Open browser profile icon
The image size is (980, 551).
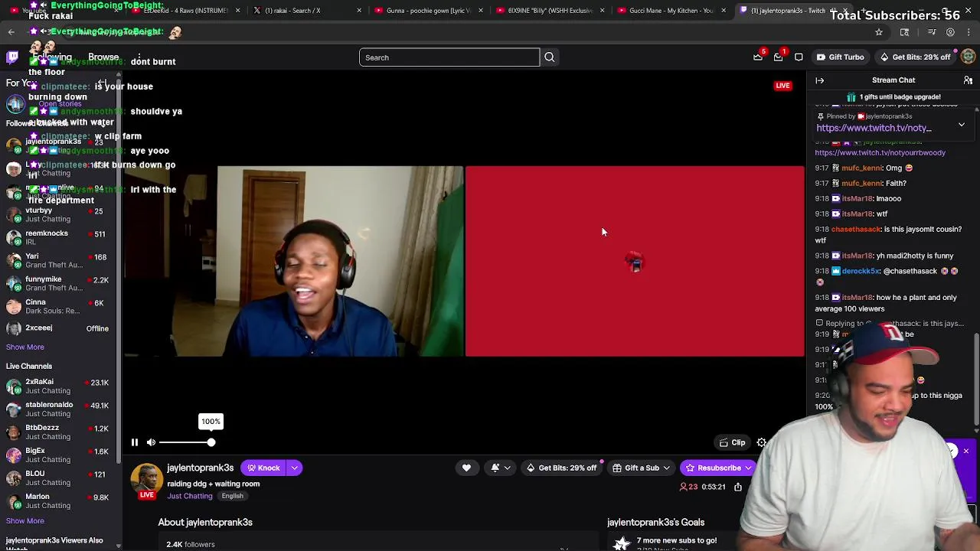coord(950,32)
